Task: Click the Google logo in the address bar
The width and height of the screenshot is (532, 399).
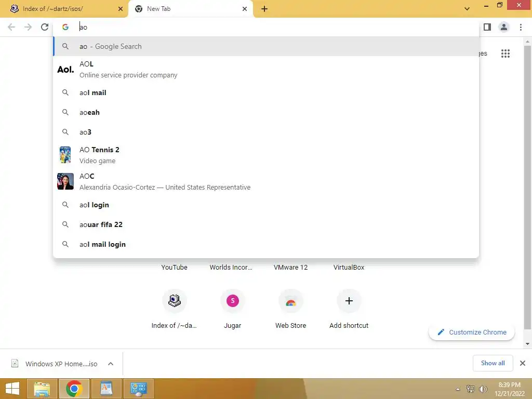Action: [65, 27]
